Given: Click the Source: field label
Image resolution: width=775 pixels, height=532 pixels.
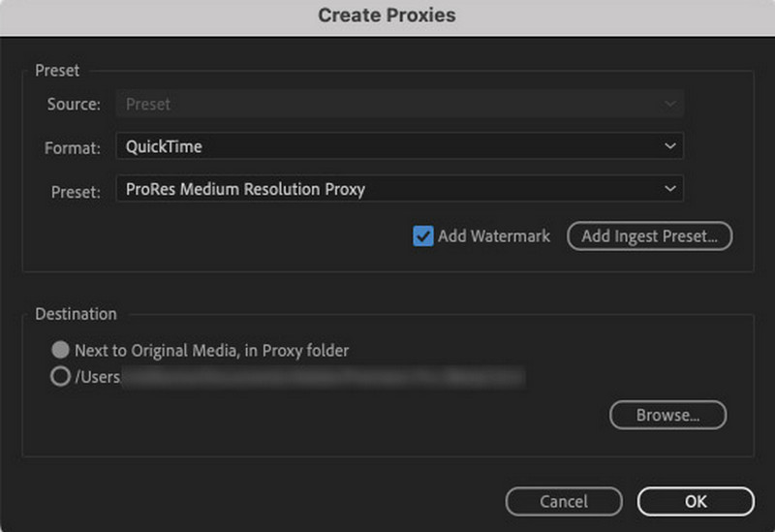Looking at the screenshot, I should point(73,104).
